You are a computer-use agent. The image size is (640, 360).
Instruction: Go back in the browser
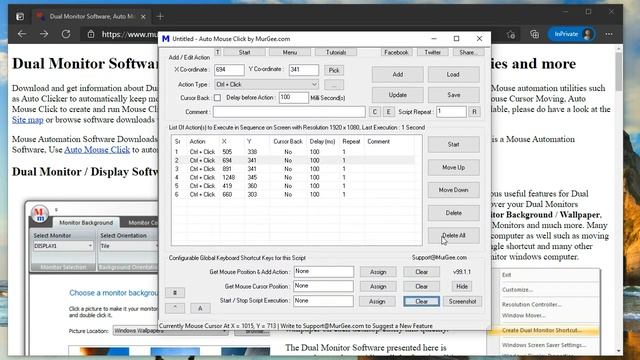point(22,34)
